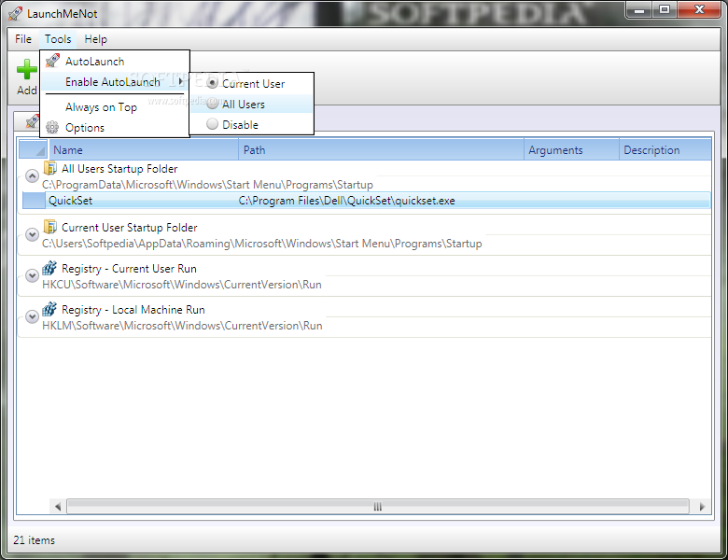Select the Current User radio button
Screen dimensions: 728x560
pyautogui.click(x=212, y=83)
